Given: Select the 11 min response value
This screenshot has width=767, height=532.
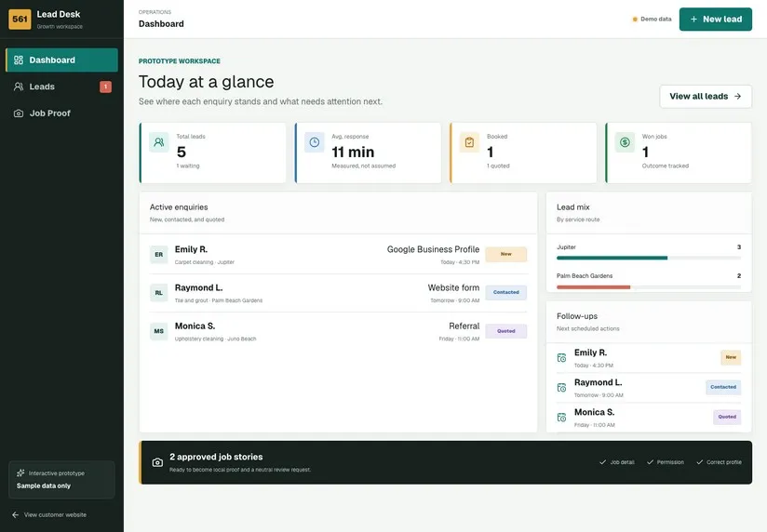Looking at the screenshot, I should click(x=353, y=153).
